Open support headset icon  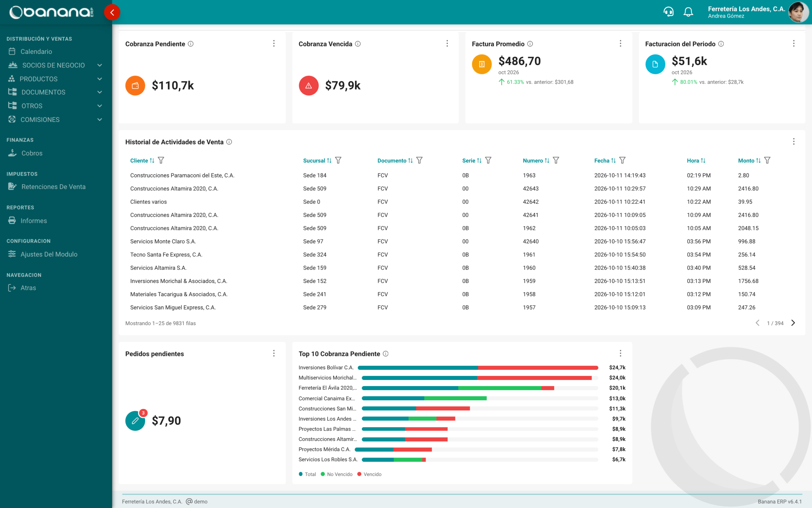coord(668,12)
